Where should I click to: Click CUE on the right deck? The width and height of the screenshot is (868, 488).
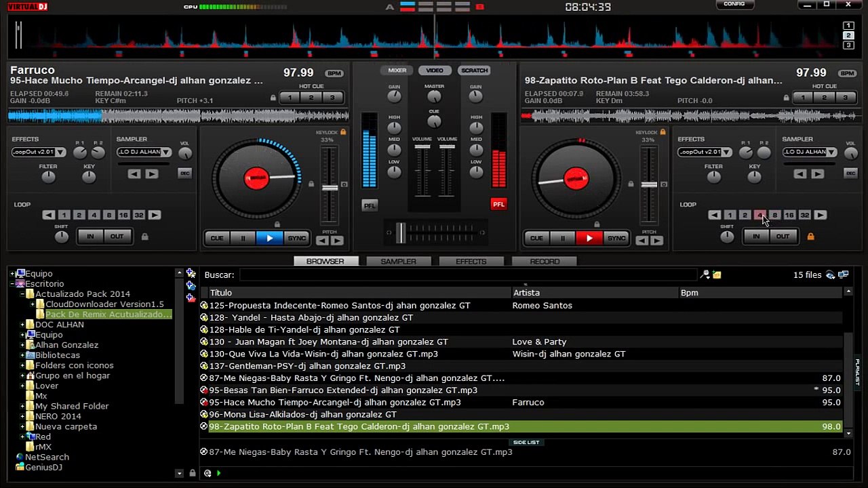(536, 239)
